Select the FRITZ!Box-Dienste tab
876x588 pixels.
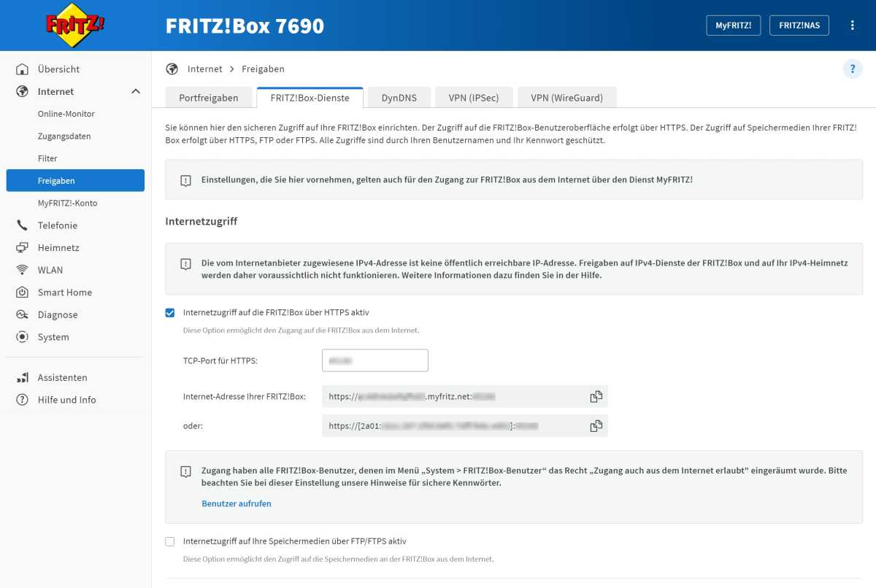click(310, 98)
